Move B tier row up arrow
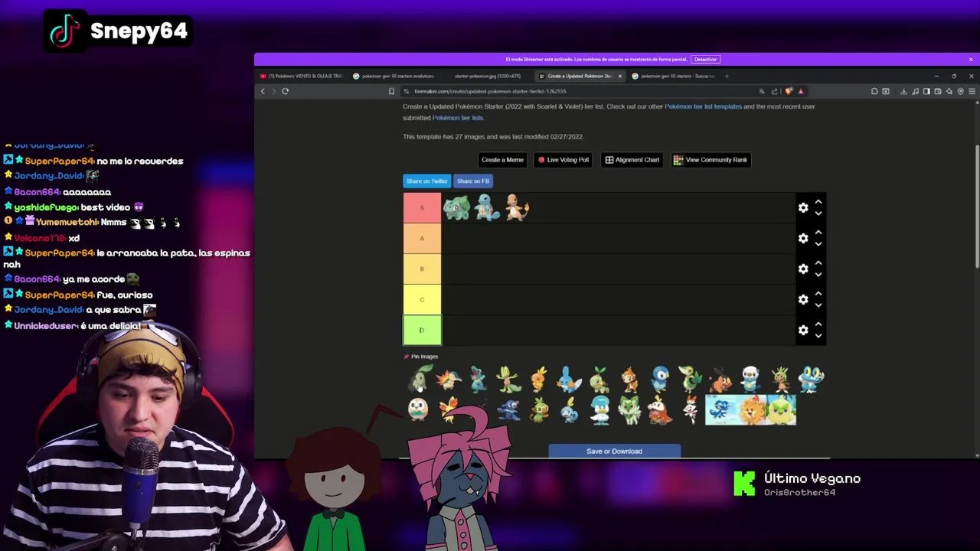 [x=818, y=263]
